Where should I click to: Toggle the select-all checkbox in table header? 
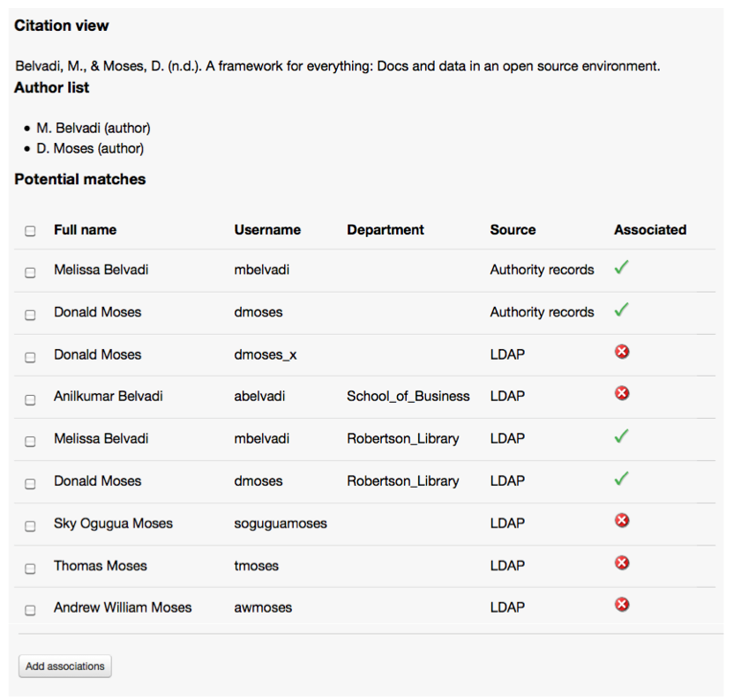[30, 231]
